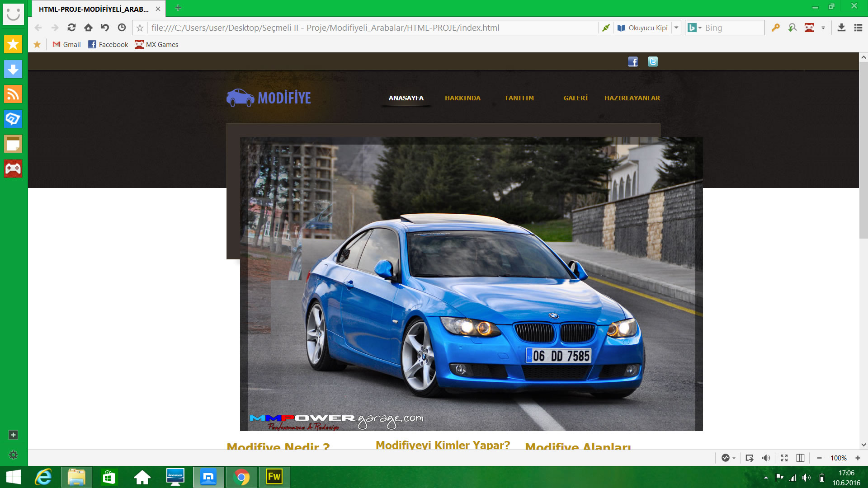Toggle split screen view in status bar

coord(800,458)
